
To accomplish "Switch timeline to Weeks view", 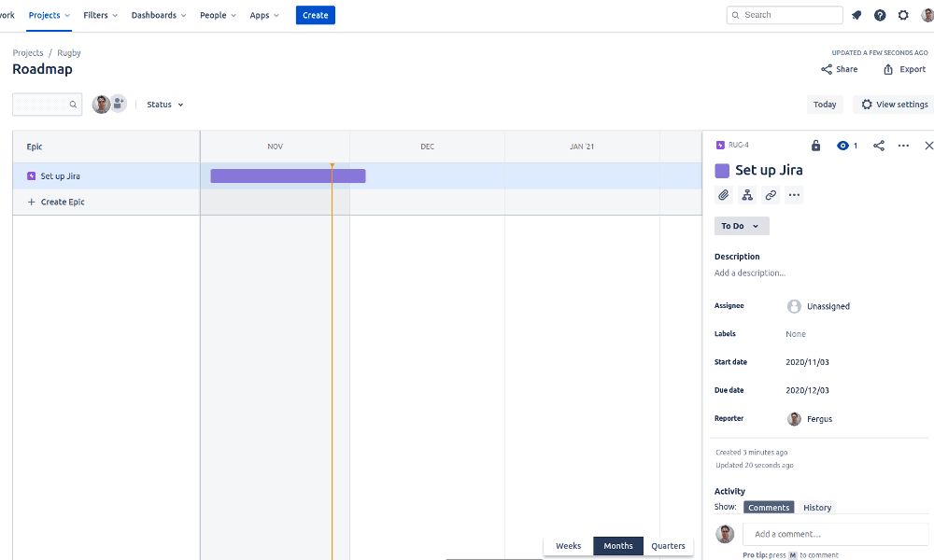I will pyautogui.click(x=568, y=546).
